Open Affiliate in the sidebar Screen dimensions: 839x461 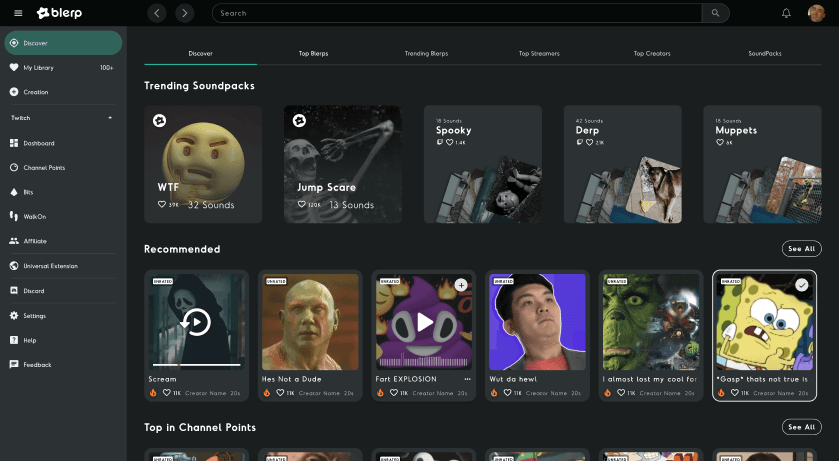(63, 241)
